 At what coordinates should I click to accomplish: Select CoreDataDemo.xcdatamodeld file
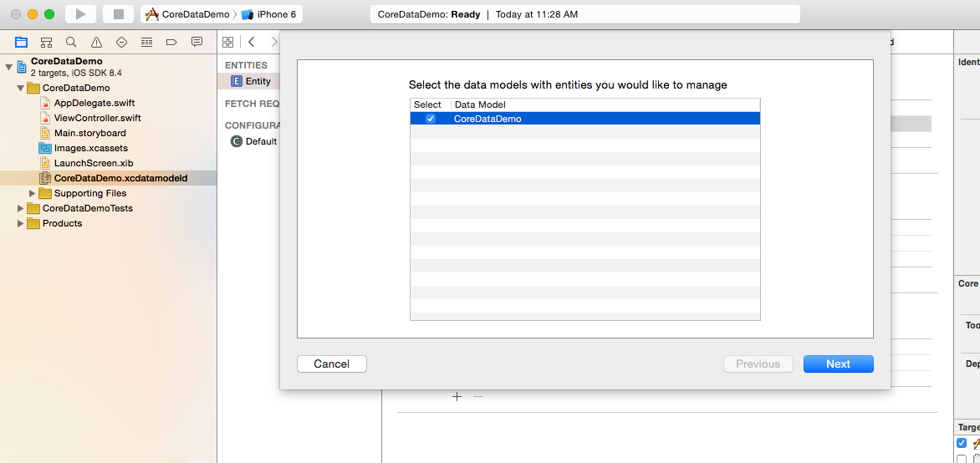click(108, 178)
